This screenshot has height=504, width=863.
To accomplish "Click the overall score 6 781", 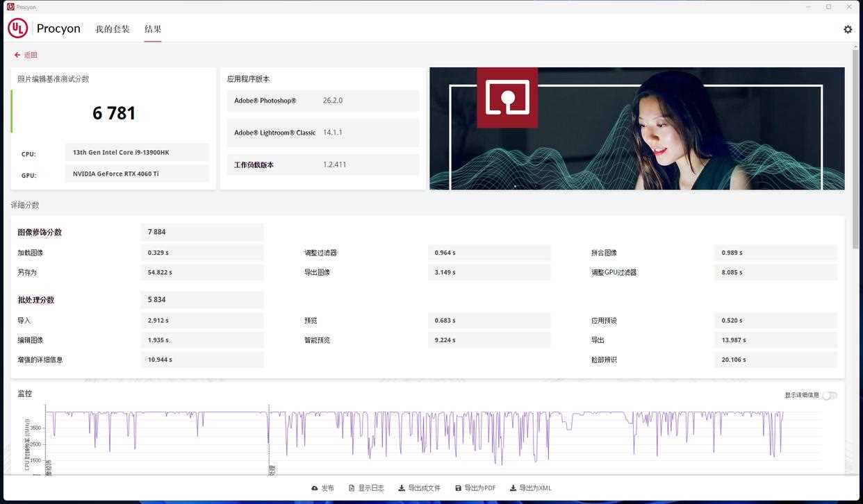I will point(114,113).
